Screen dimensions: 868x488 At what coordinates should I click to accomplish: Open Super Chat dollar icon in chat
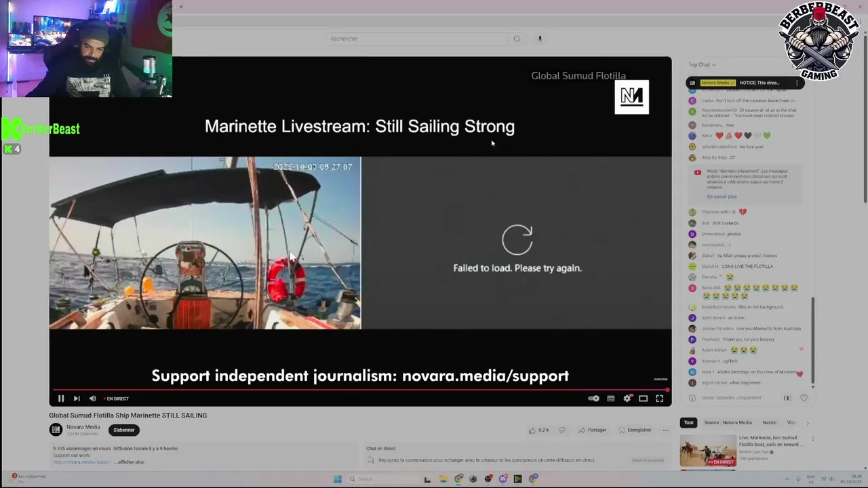point(787,398)
